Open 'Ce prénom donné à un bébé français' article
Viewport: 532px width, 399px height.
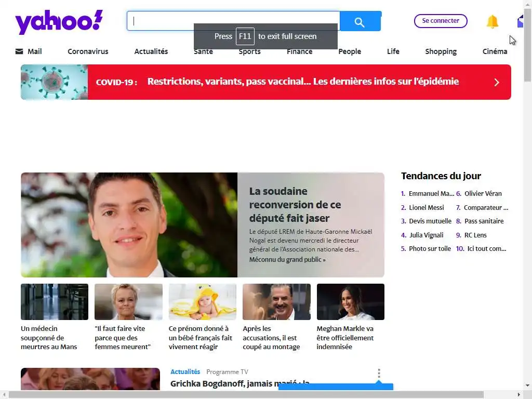(200, 338)
